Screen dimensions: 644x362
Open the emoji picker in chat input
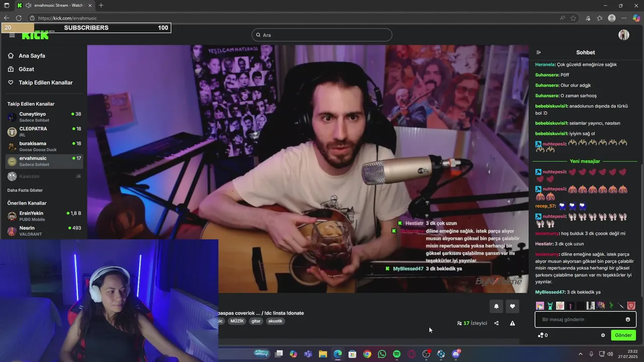coord(627,320)
